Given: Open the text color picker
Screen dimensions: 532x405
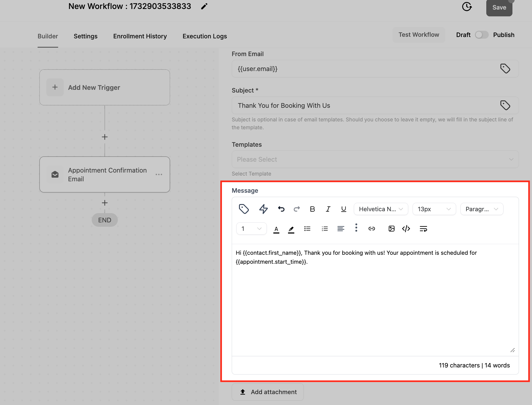Looking at the screenshot, I should pos(276,229).
